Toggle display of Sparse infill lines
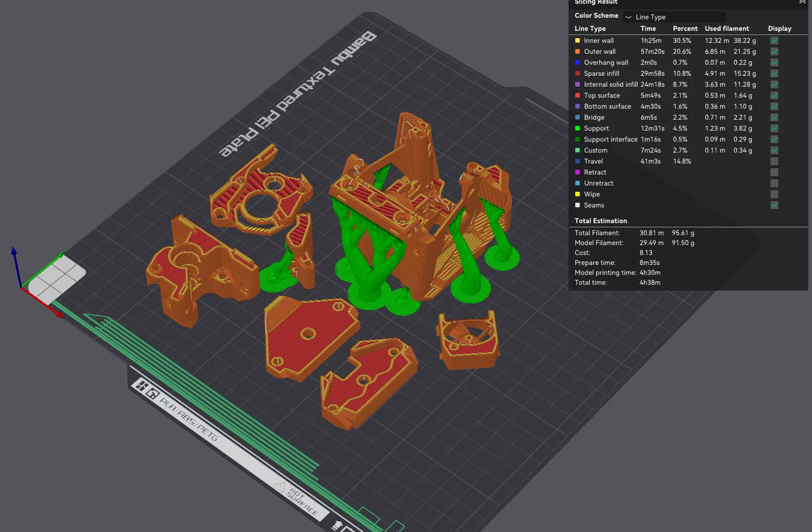 coord(774,73)
